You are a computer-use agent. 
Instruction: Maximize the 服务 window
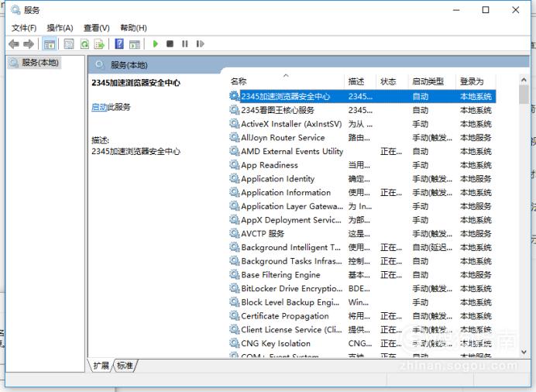pos(486,10)
